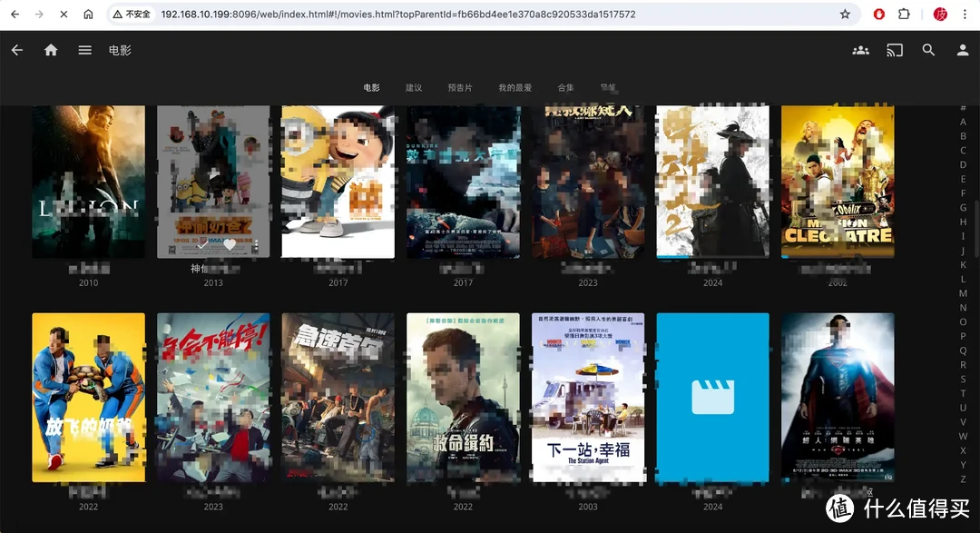Jump to letter Z in alphabet picker
The image size is (980, 533).
(963, 479)
